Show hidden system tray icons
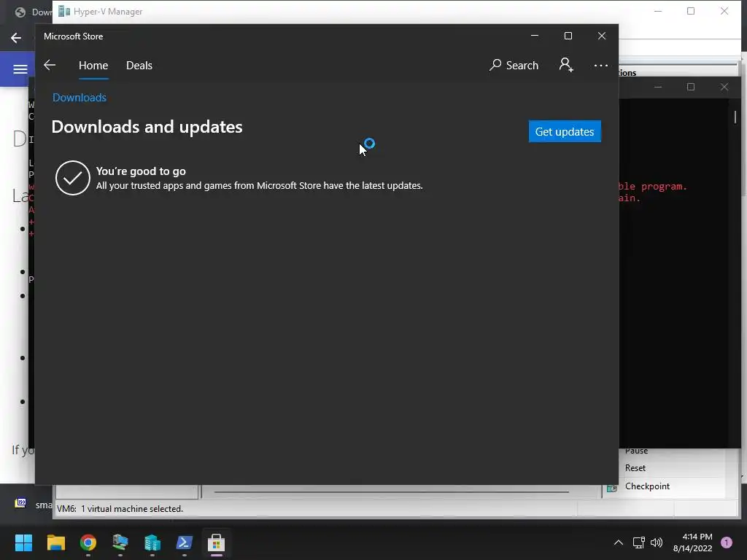747x560 pixels. [619, 542]
